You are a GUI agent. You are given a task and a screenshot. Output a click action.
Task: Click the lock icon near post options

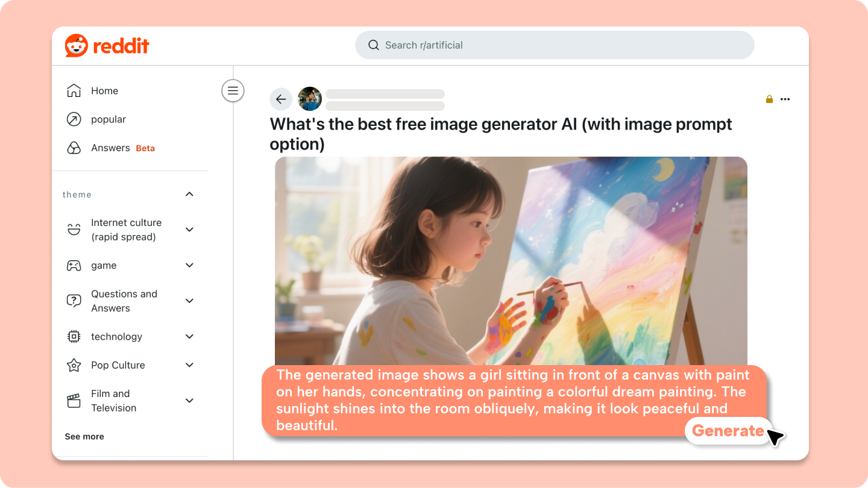(x=769, y=99)
